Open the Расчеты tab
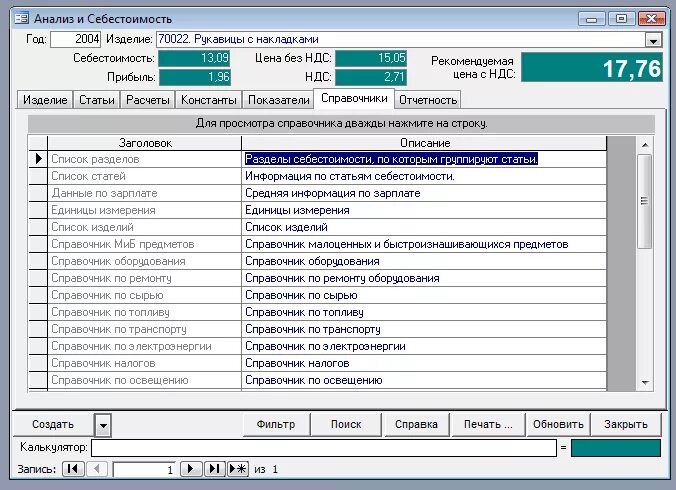 tap(147, 100)
